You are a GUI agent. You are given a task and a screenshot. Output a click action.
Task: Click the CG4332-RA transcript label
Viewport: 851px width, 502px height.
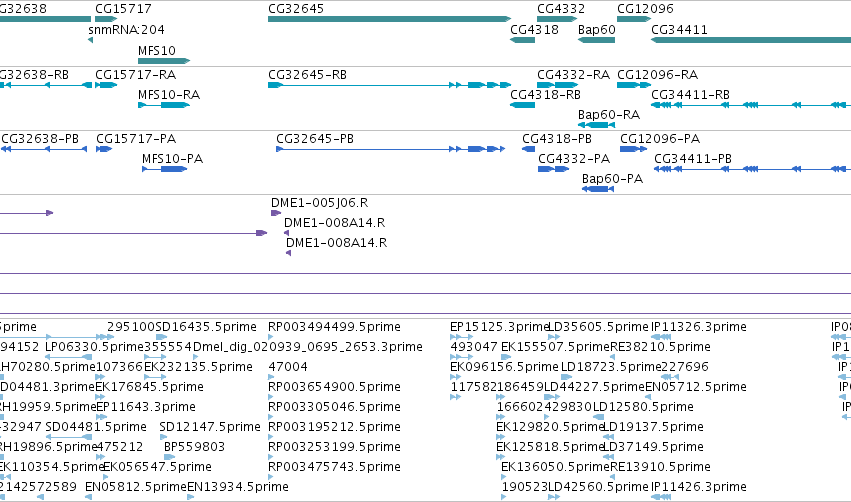coord(574,74)
